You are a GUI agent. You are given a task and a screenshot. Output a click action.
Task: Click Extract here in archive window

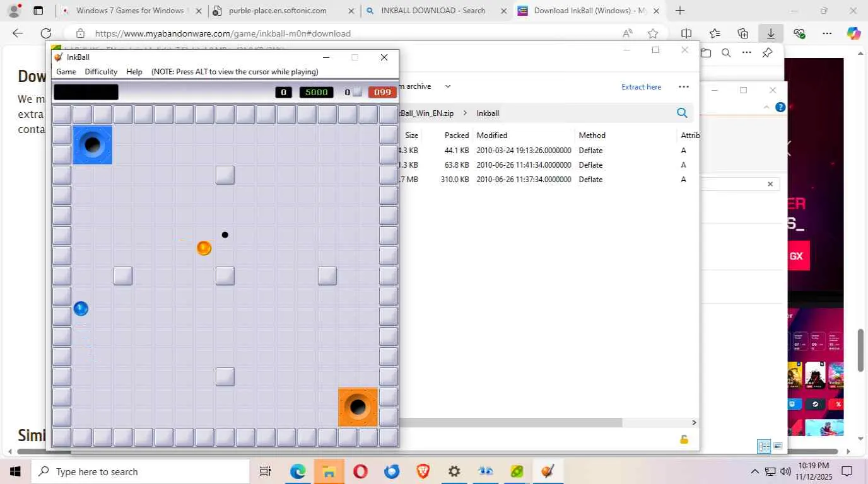pyautogui.click(x=642, y=87)
